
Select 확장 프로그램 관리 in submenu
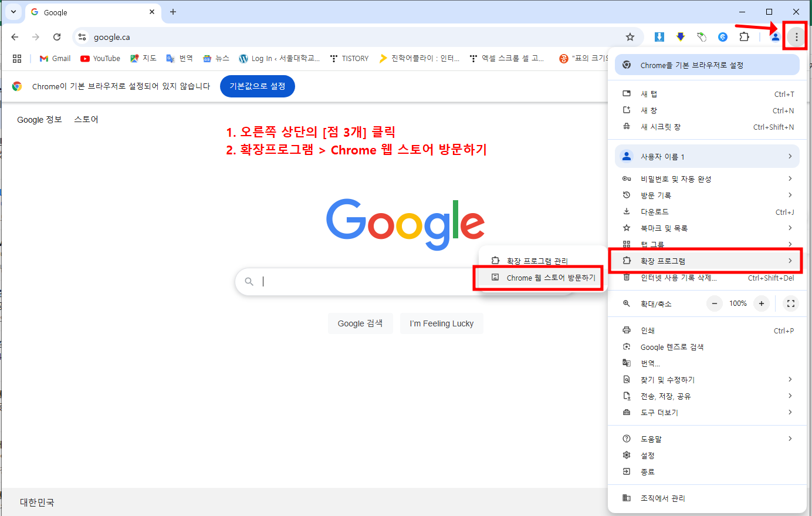(543, 261)
